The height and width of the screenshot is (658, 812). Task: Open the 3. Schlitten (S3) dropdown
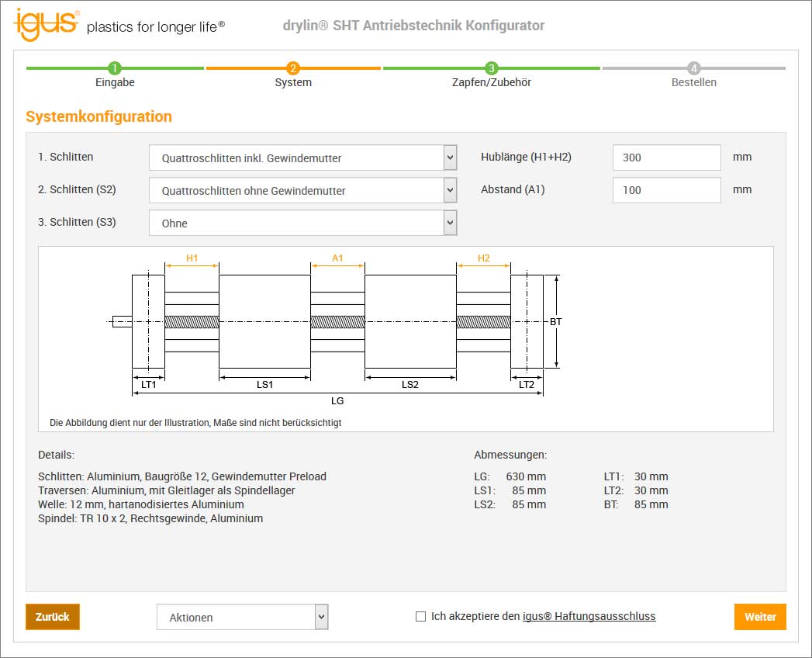302,223
